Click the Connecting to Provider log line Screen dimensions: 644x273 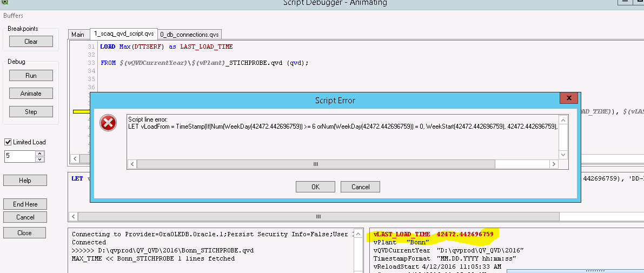click(213, 235)
